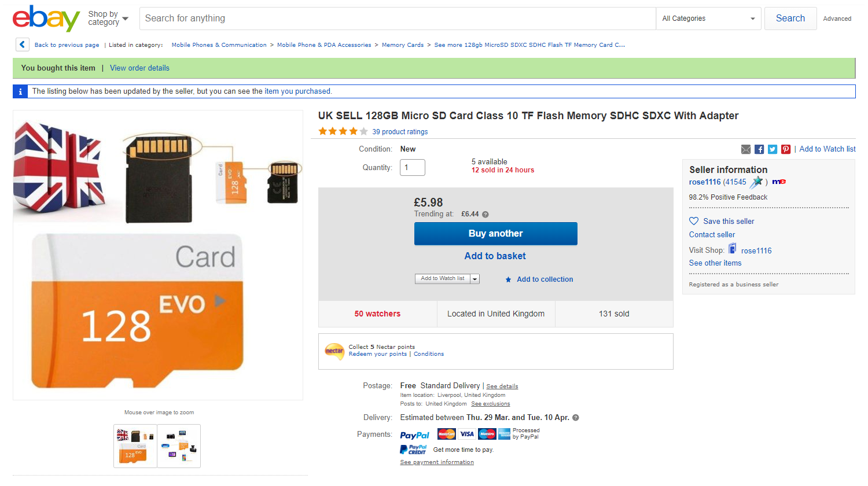Image resolution: width=868 pixels, height=486 pixels.
Task: Open the Memory Cards breadcrumb
Action: [x=403, y=45]
